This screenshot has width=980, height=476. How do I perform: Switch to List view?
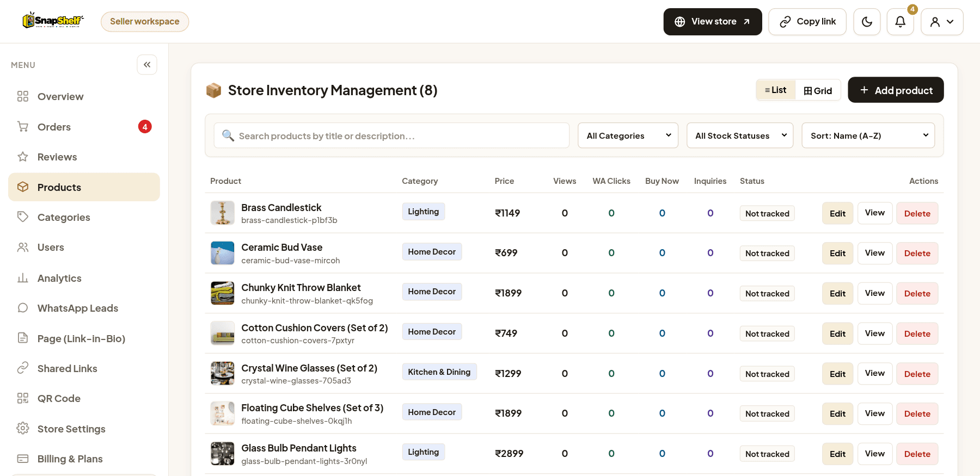tap(776, 90)
